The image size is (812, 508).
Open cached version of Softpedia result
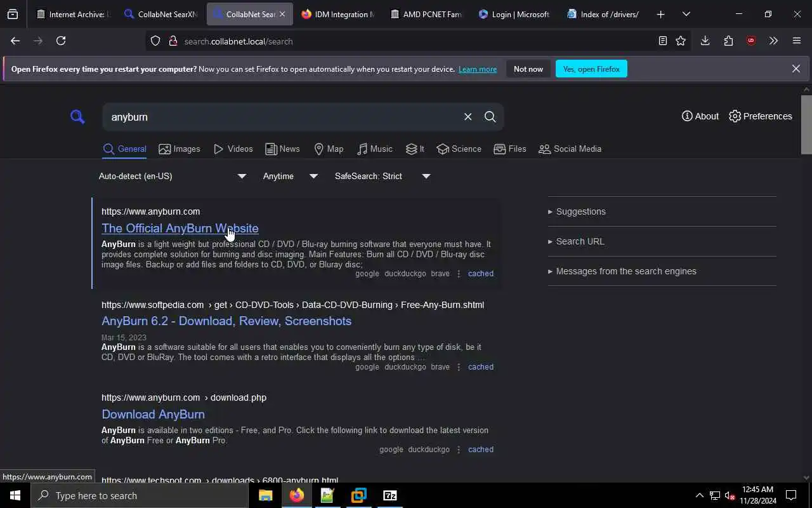click(481, 367)
